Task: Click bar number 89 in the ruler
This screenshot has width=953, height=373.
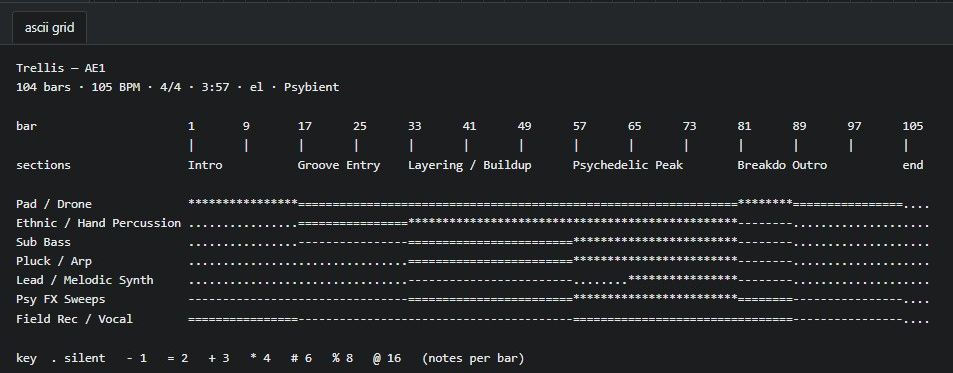Action: pyautogui.click(x=799, y=126)
